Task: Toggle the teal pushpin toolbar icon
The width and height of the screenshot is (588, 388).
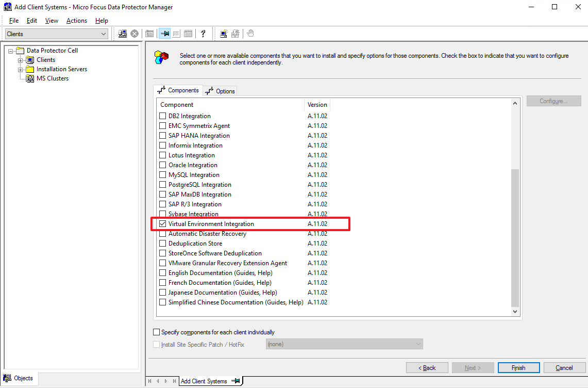Action: click(164, 34)
